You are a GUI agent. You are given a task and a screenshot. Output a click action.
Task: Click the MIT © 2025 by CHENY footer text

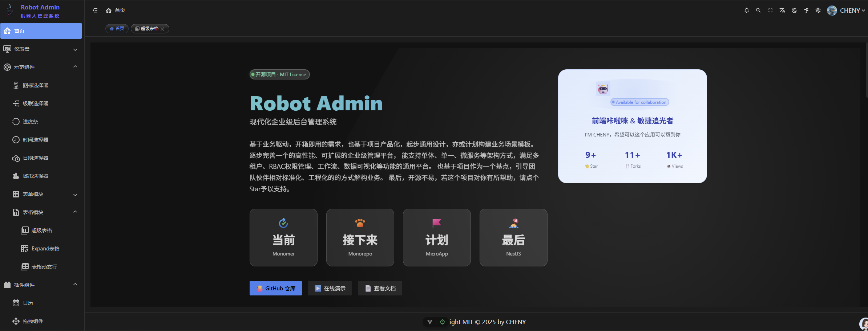coord(494,322)
